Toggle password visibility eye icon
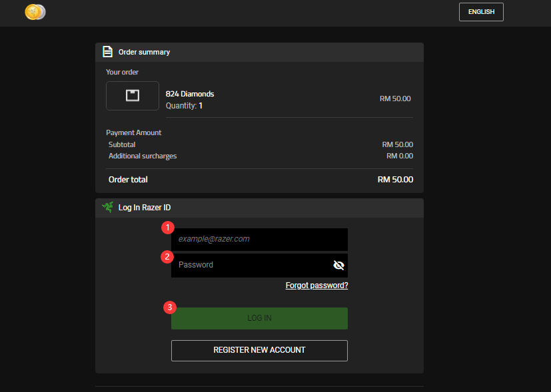This screenshot has height=392, width=551. coord(338,265)
